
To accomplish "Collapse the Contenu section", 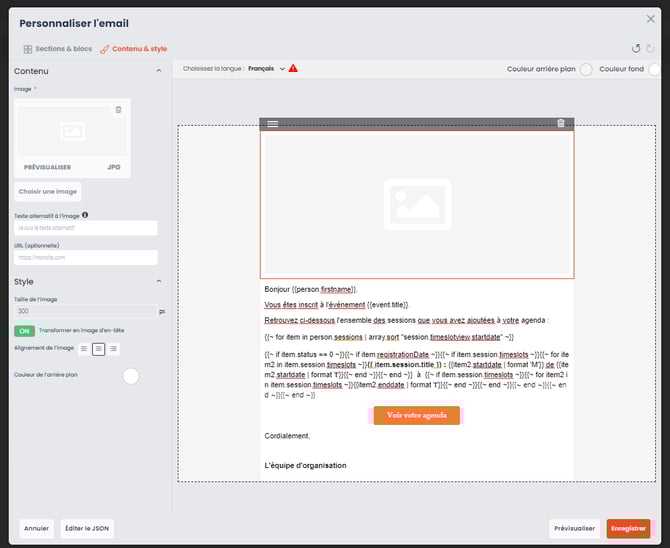I will pos(158,71).
